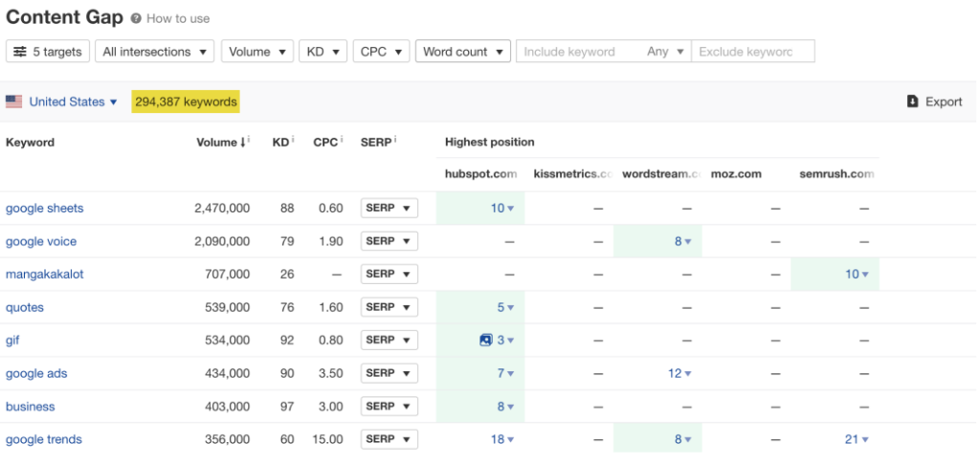The height and width of the screenshot is (466, 980).
Task: Click the KD value 97 for business
Action: [x=287, y=407]
